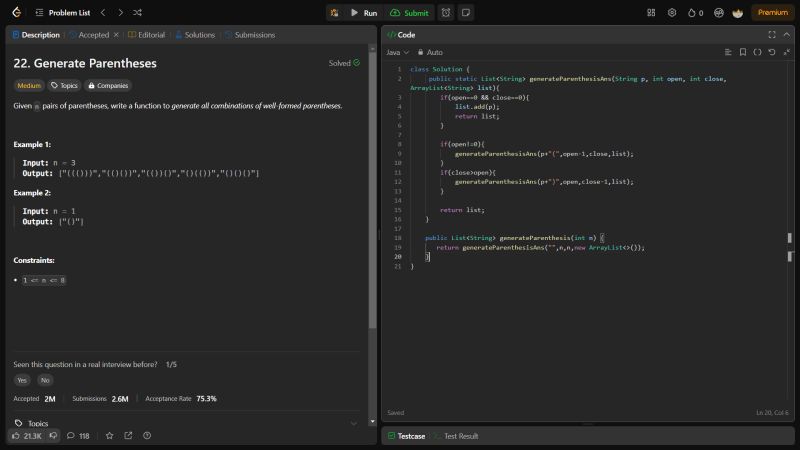Upvote the problem with thumbs-up icon
Viewport: 800px width, 450px height.
click(x=15, y=436)
